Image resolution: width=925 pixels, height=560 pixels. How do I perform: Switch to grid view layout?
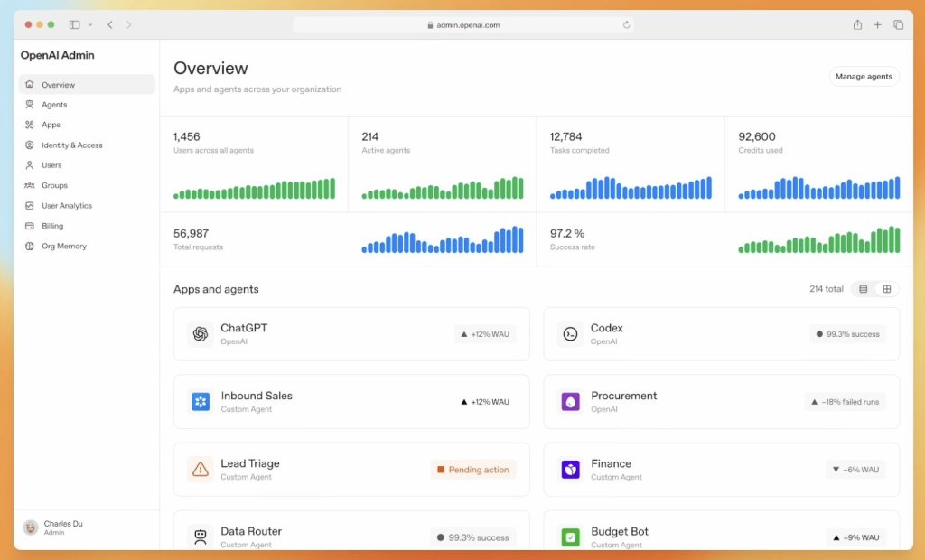[x=887, y=289]
